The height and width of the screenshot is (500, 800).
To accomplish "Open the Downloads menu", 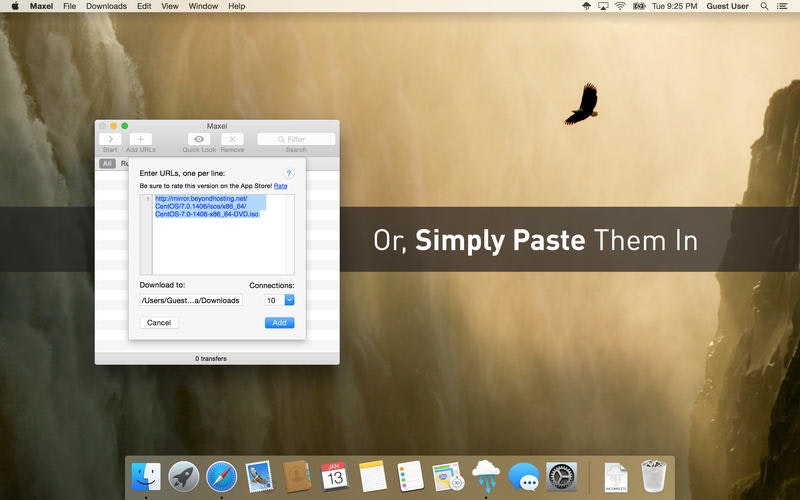I will (x=106, y=6).
